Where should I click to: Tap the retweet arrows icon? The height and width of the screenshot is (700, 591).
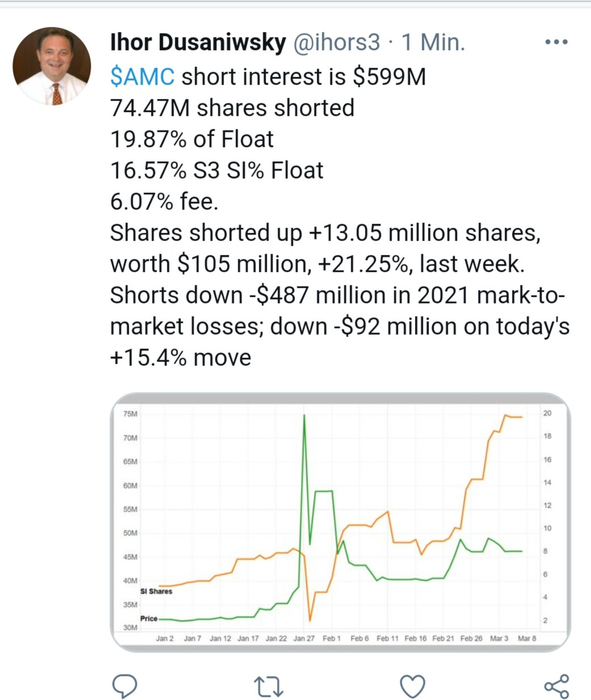269,686
